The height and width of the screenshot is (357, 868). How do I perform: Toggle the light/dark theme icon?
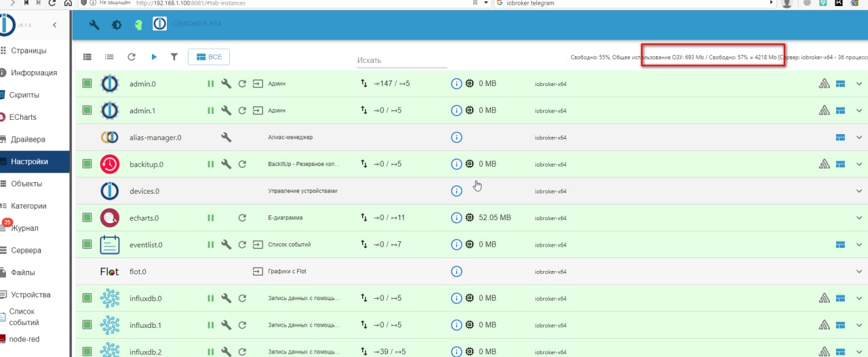117,25
